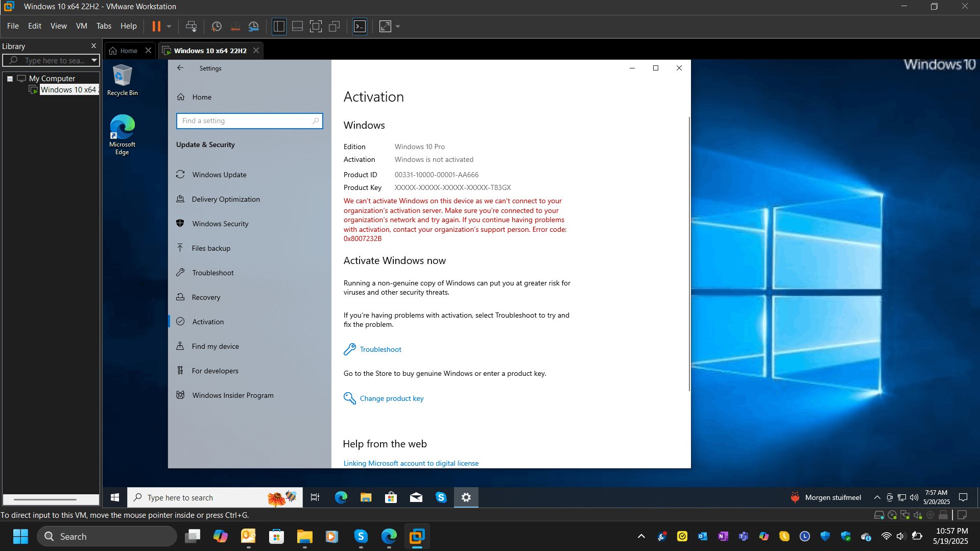Open the power options dropdown arrow beside pause
The image size is (980, 551).
pyautogui.click(x=169, y=26)
